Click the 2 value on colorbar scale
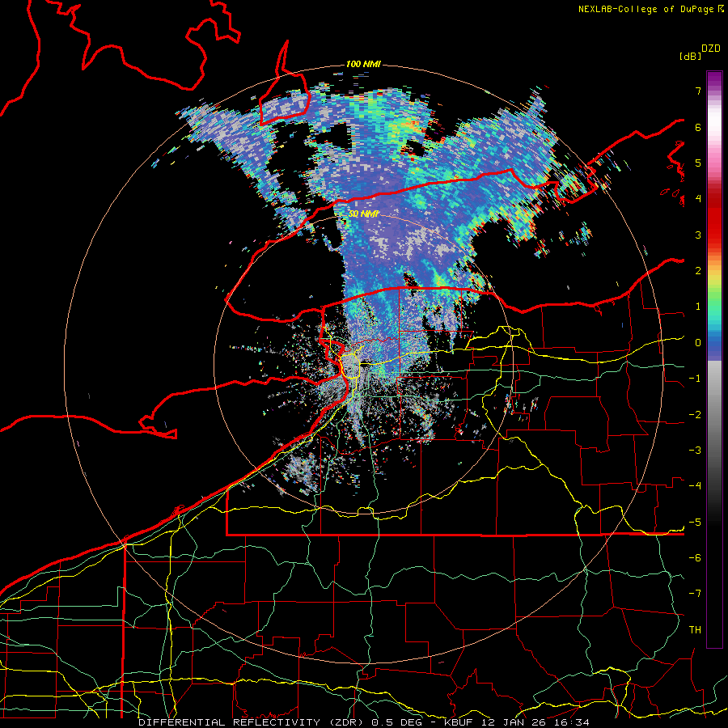Image resolution: width=728 pixels, height=728 pixels. point(698,271)
